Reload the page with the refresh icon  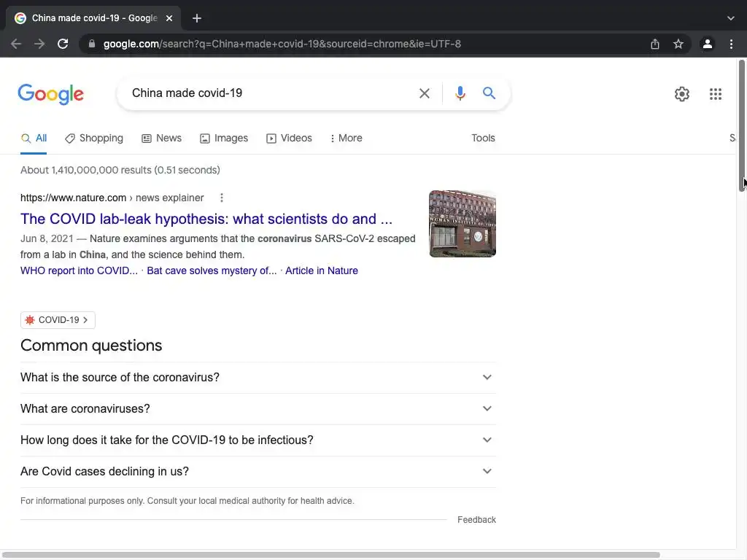tap(63, 44)
